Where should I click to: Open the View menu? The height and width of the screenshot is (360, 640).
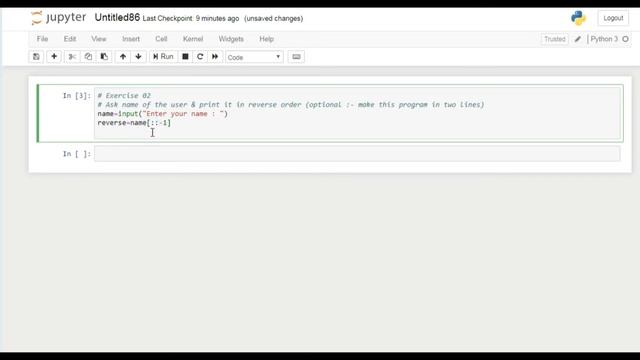[99, 39]
